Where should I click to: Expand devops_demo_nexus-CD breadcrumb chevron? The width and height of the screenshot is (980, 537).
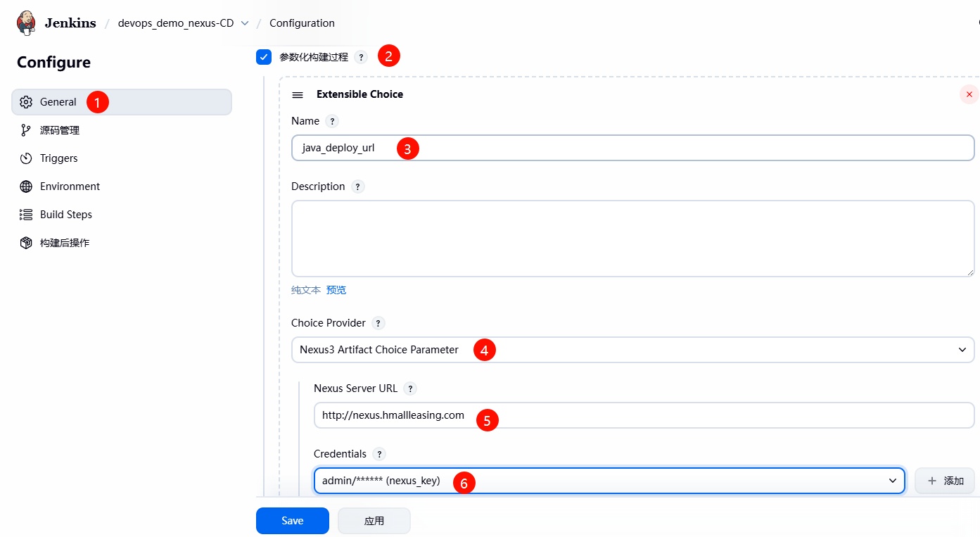(x=245, y=23)
